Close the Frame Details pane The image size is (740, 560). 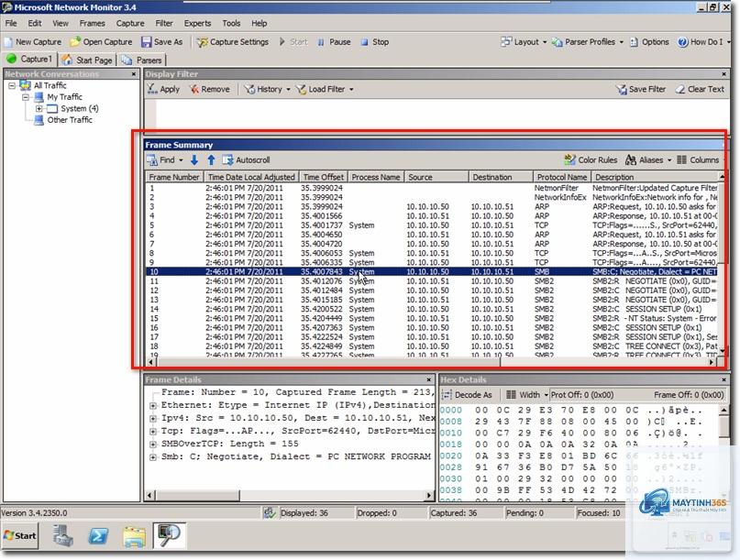click(x=428, y=379)
